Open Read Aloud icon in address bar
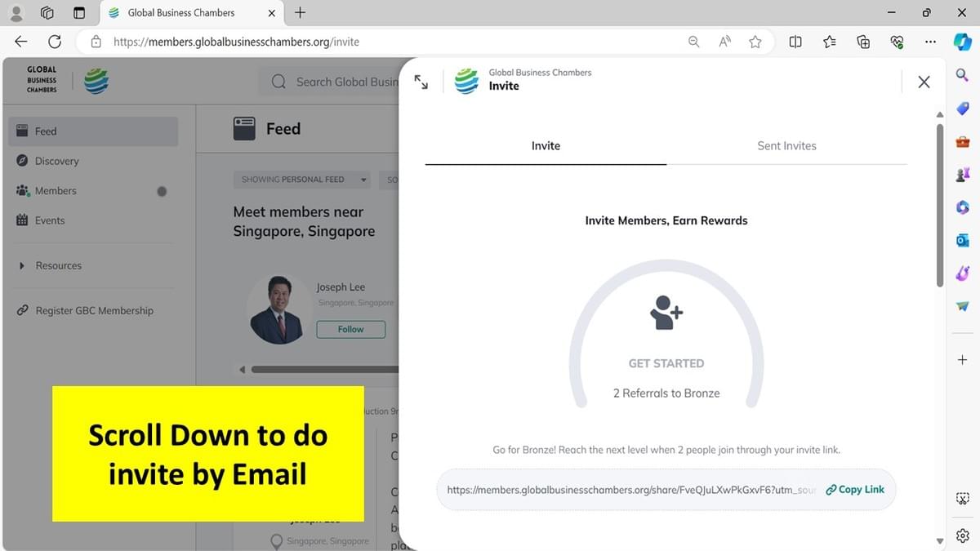This screenshot has height=551, width=980. (x=724, y=42)
